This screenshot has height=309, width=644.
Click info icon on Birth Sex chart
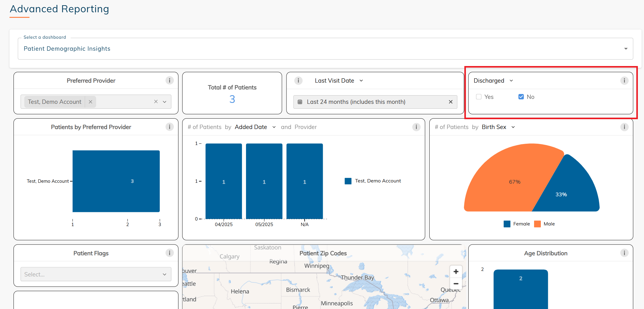(624, 127)
